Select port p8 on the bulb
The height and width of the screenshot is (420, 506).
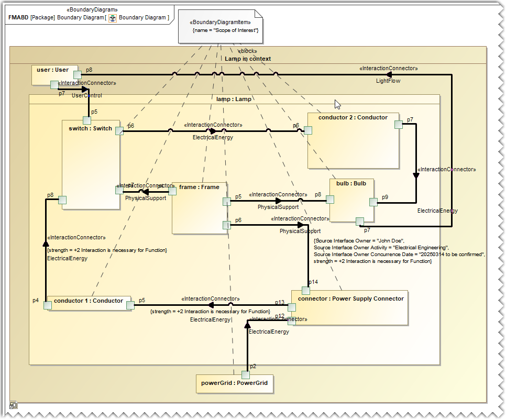point(330,200)
